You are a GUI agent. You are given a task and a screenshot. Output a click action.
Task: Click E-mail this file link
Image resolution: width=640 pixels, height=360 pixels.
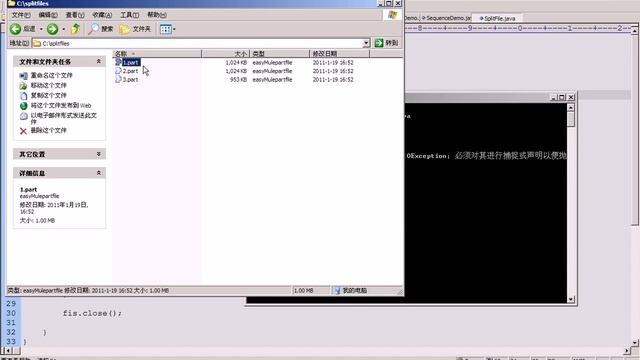point(64,118)
